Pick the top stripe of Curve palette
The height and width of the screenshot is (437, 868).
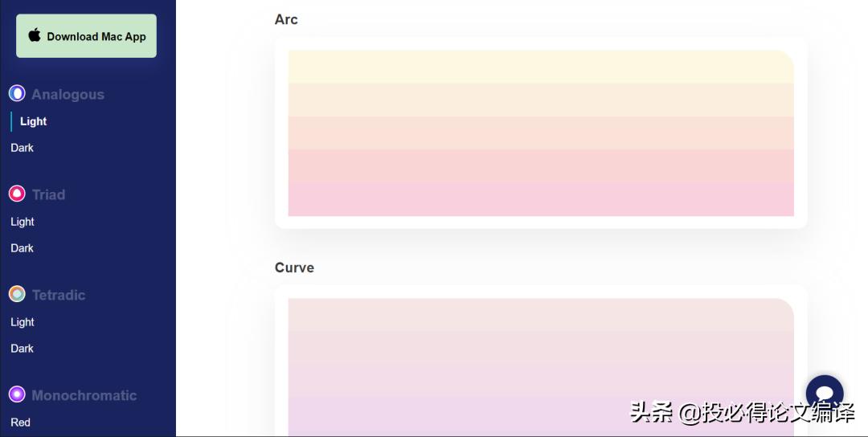click(x=540, y=315)
